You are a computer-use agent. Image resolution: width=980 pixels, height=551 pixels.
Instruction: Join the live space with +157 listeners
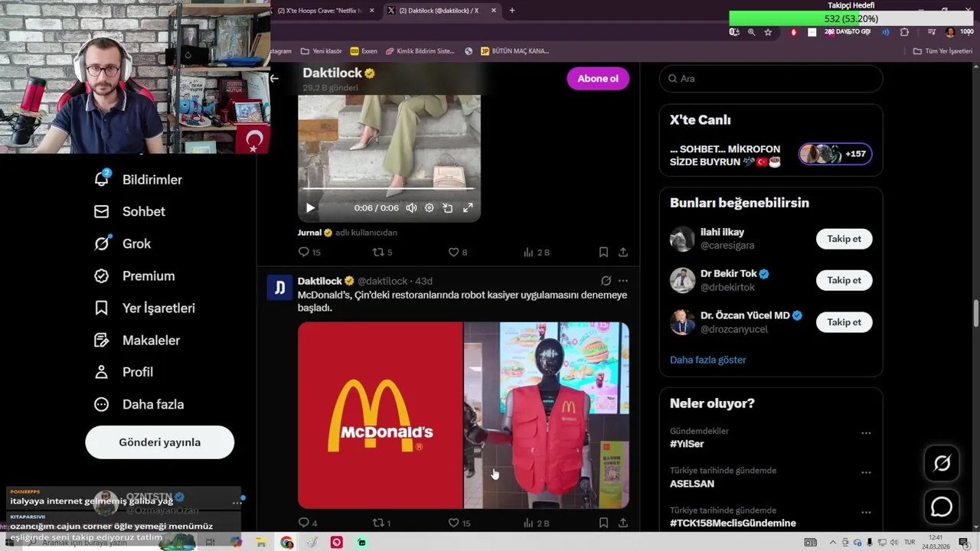(835, 154)
